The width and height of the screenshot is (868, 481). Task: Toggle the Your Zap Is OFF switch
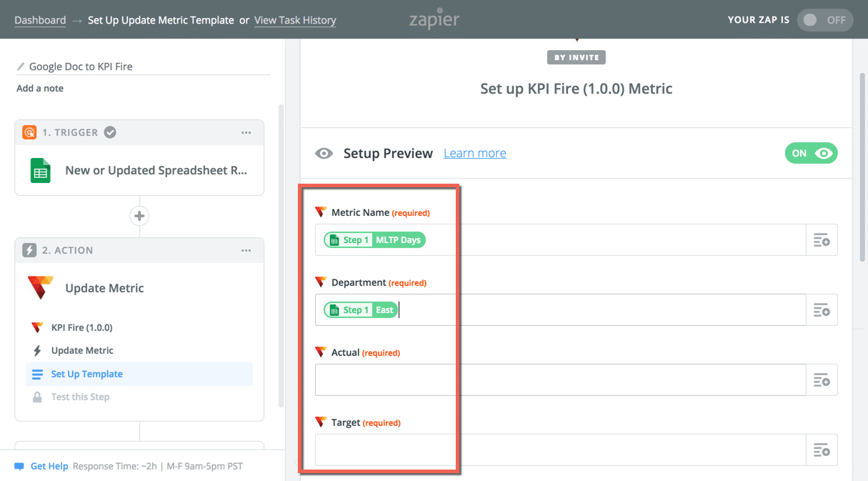coord(824,20)
